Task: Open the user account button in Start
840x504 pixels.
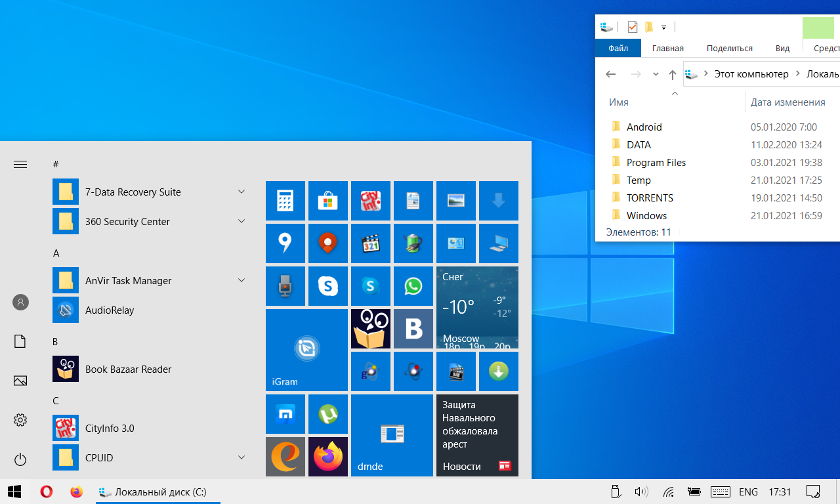Action: pyautogui.click(x=20, y=302)
